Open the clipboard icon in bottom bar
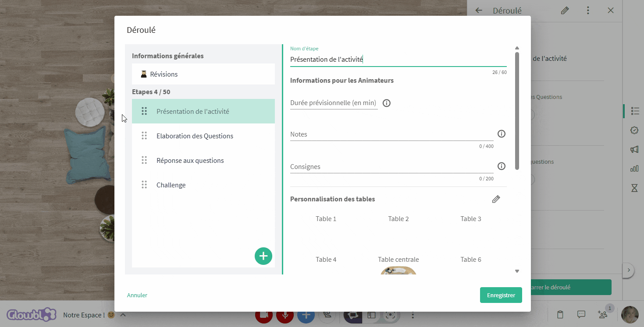This screenshot has width=644, height=327. pyautogui.click(x=560, y=314)
